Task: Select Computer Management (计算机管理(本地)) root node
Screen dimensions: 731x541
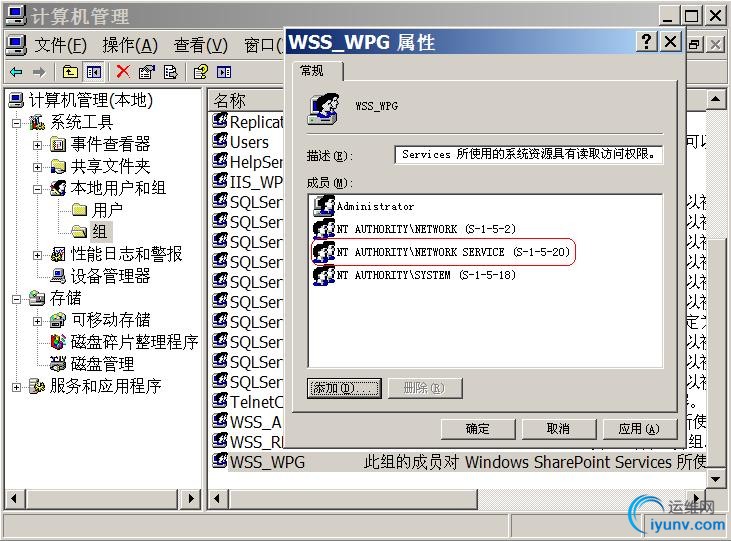Action: tap(81, 100)
